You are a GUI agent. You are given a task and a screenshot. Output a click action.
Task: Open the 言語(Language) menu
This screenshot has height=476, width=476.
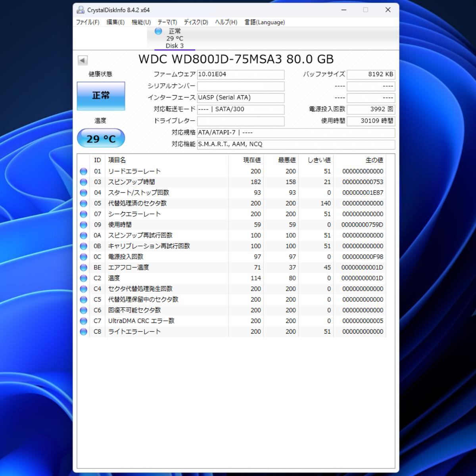click(265, 22)
